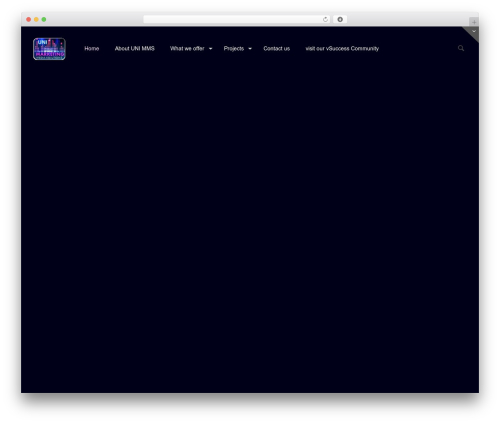Close the browser window red button
The height and width of the screenshot is (423, 500).
point(29,19)
